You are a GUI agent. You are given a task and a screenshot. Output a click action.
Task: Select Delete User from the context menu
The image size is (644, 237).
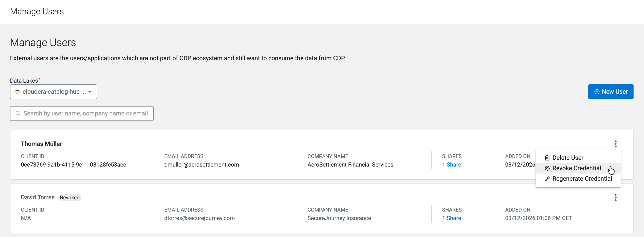(568, 158)
